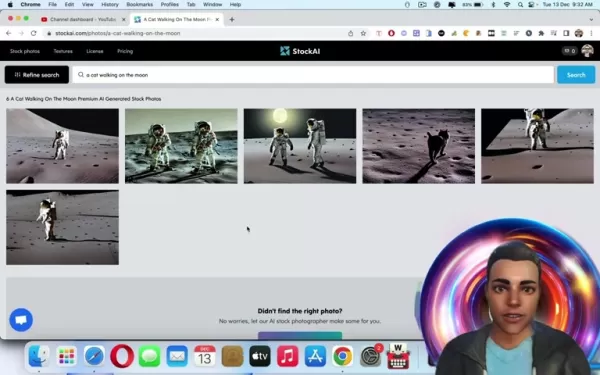
Task: Open System Preferences from the dock
Action: point(370,356)
